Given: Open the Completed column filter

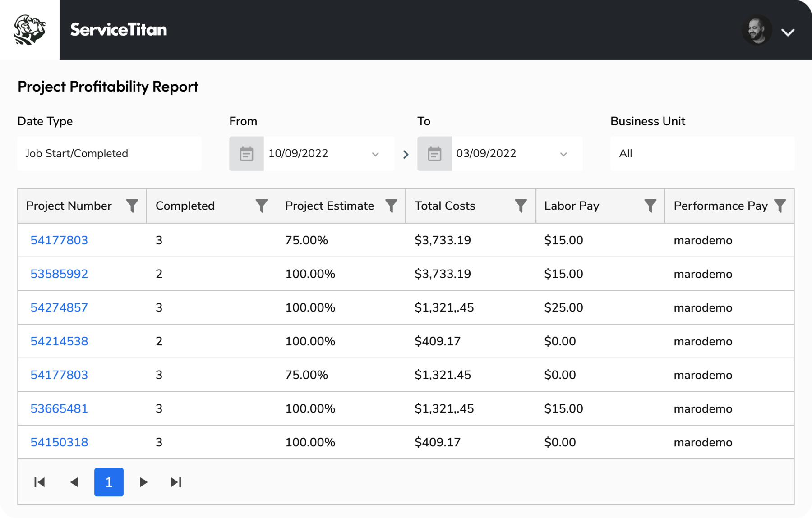Looking at the screenshot, I should [x=262, y=206].
